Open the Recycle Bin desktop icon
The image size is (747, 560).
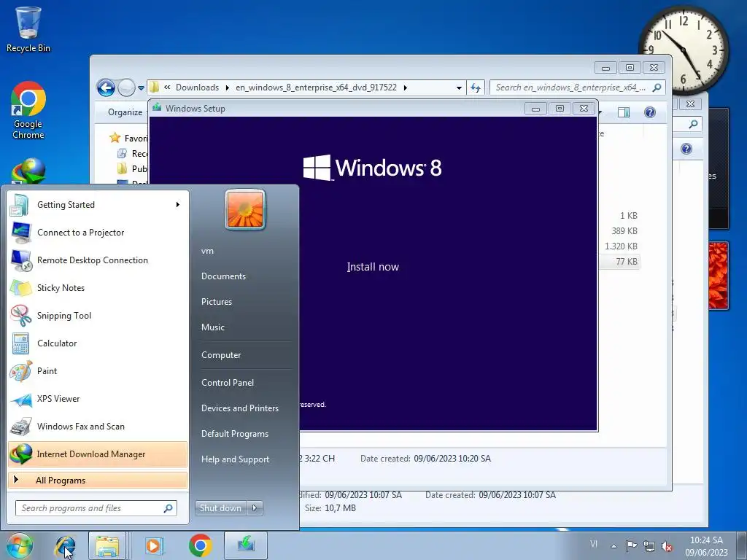click(x=28, y=29)
